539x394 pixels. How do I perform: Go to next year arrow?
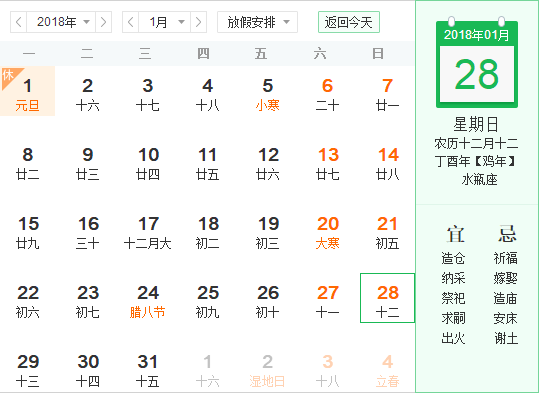tap(103, 22)
